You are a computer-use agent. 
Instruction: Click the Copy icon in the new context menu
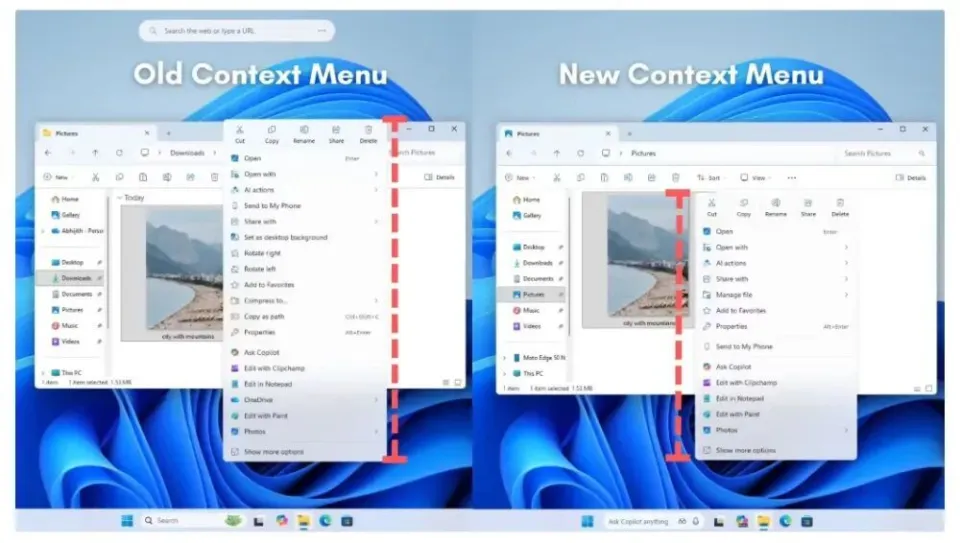tap(744, 205)
